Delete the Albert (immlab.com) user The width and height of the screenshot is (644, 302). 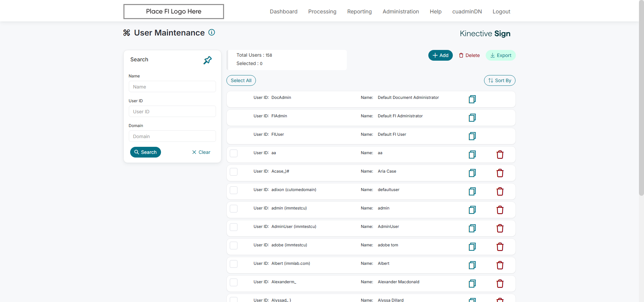point(500,265)
